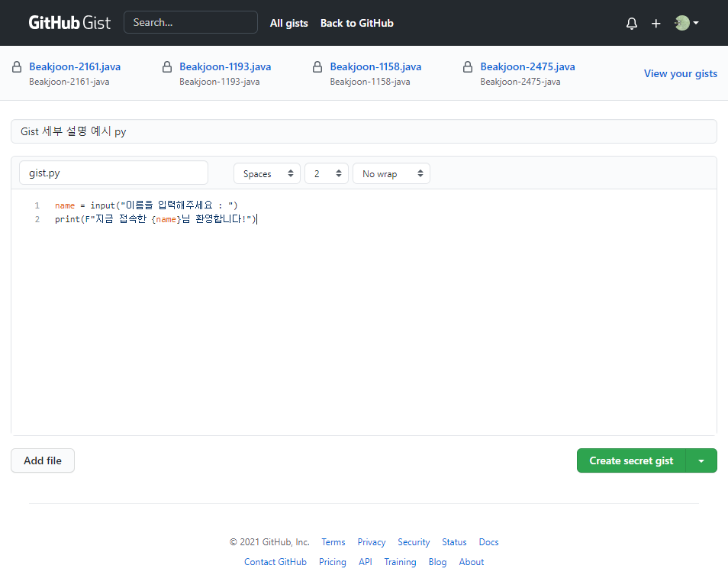Open the View your gists link
The width and height of the screenshot is (728, 588).
point(680,73)
